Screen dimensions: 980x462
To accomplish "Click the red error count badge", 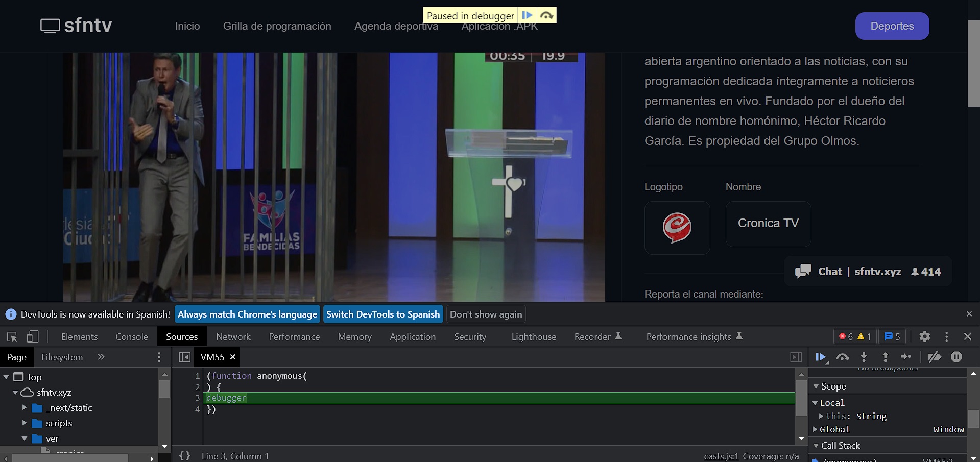I will pos(846,336).
